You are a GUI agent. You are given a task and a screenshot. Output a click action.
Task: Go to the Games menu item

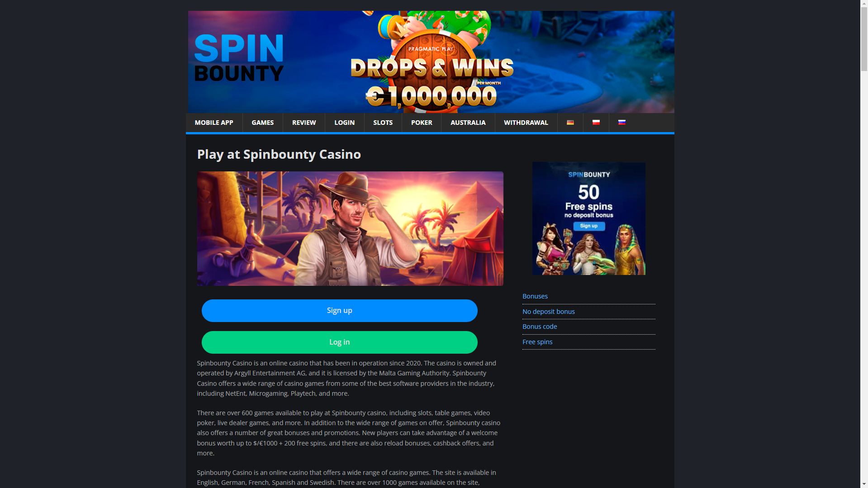pos(263,123)
